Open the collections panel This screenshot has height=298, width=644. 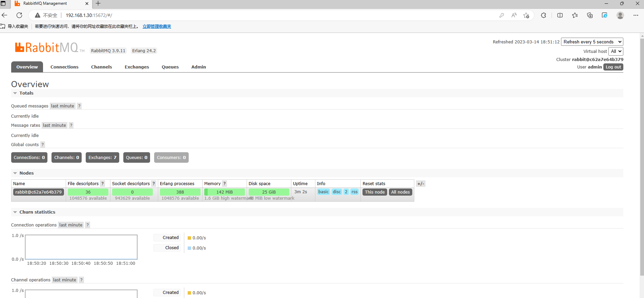590,15
